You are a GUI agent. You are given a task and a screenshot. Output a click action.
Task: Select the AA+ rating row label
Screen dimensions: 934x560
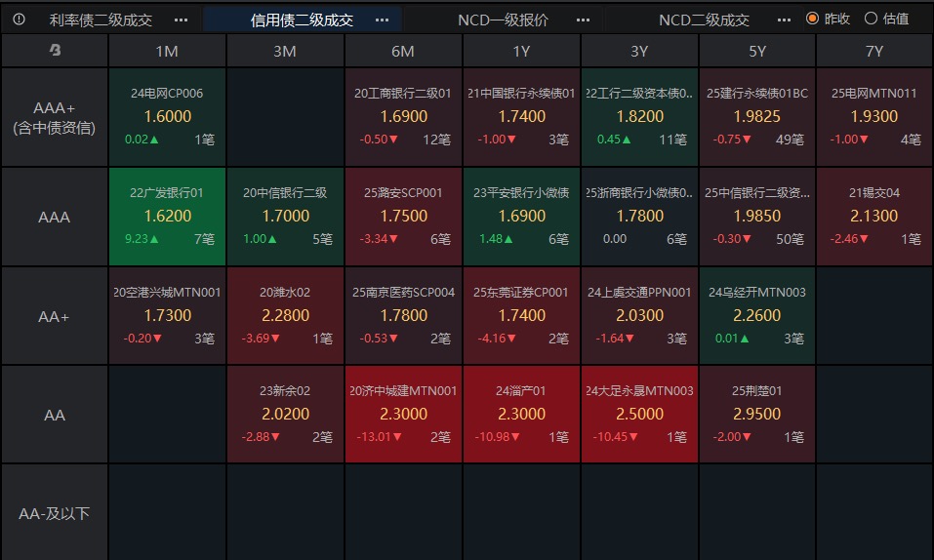55,316
